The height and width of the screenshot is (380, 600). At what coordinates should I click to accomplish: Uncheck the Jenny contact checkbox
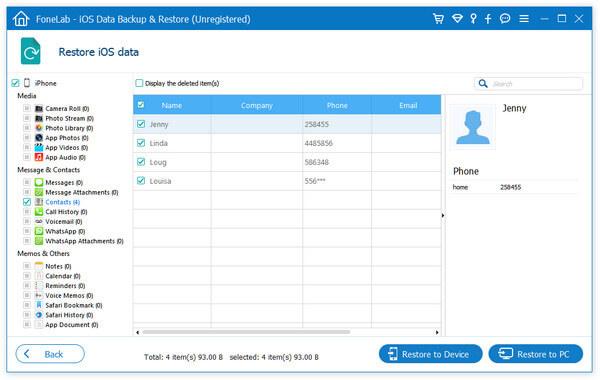point(141,124)
